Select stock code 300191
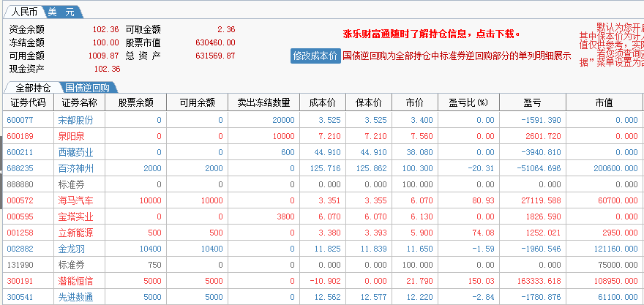This screenshot has height=305, width=644. 20,281
